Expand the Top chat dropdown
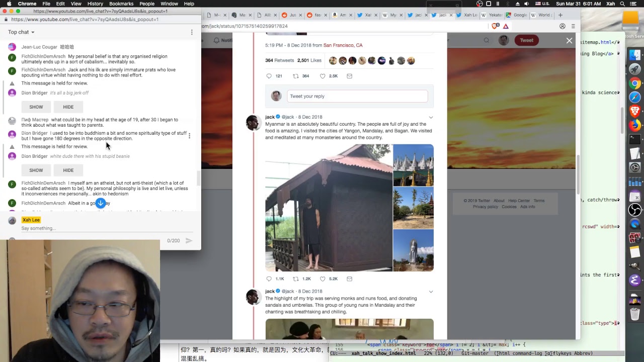644x362 pixels. pos(21,32)
